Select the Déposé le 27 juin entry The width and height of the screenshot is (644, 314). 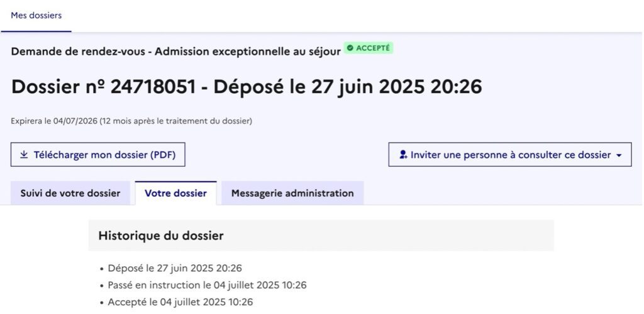tap(175, 269)
